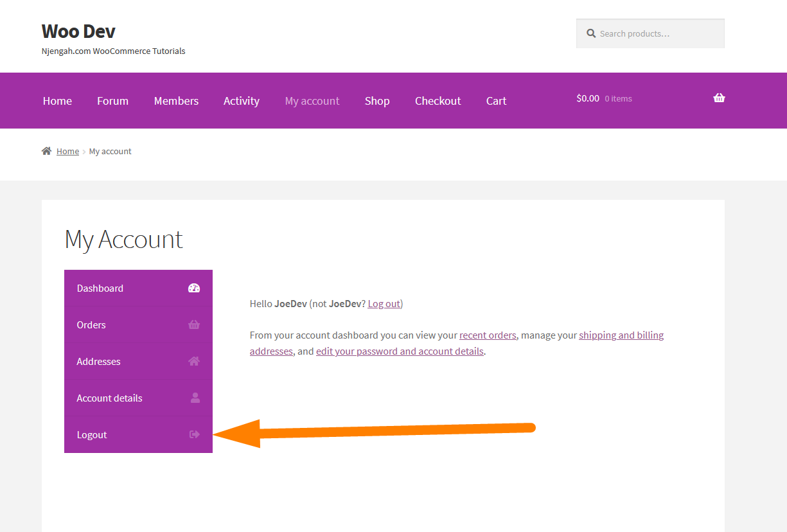This screenshot has width=787, height=532.
Task: Click the My Account page heading
Action: click(123, 239)
